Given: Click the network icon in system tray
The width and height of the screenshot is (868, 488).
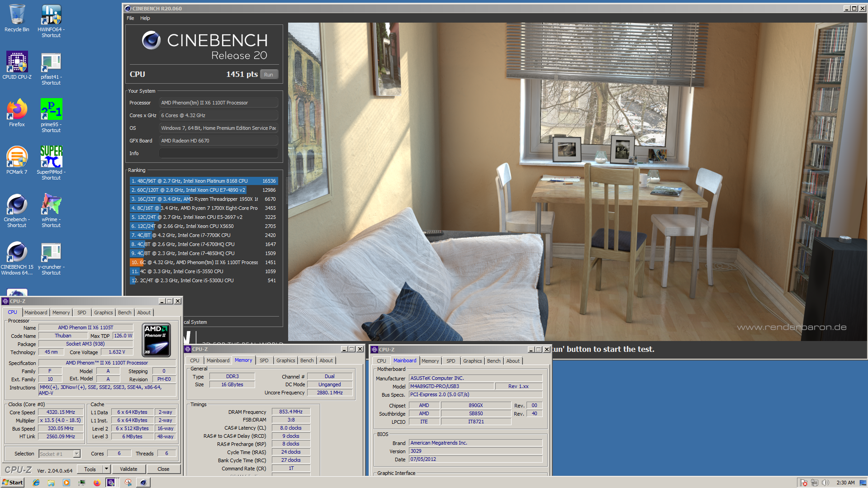Looking at the screenshot, I should click(x=815, y=483).
